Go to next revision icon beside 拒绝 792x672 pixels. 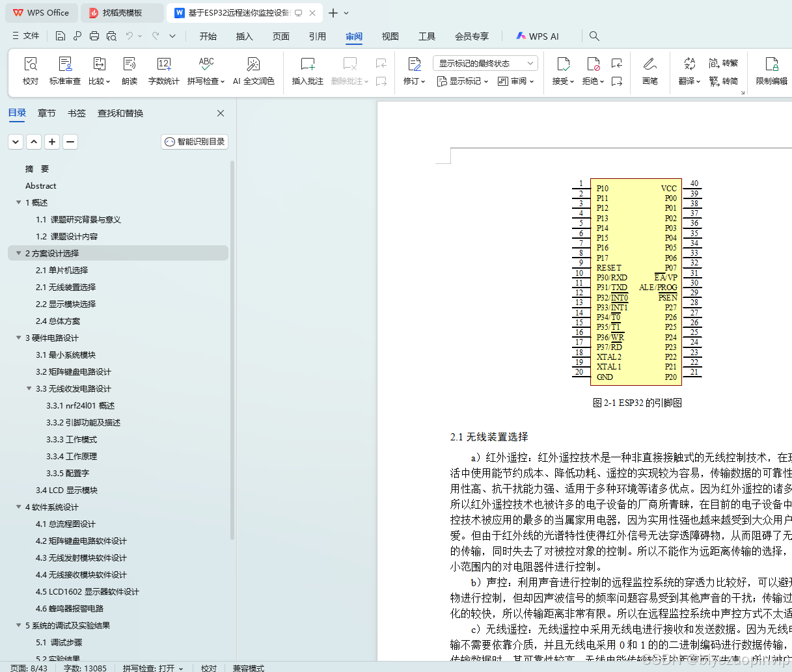pos(616,81)
